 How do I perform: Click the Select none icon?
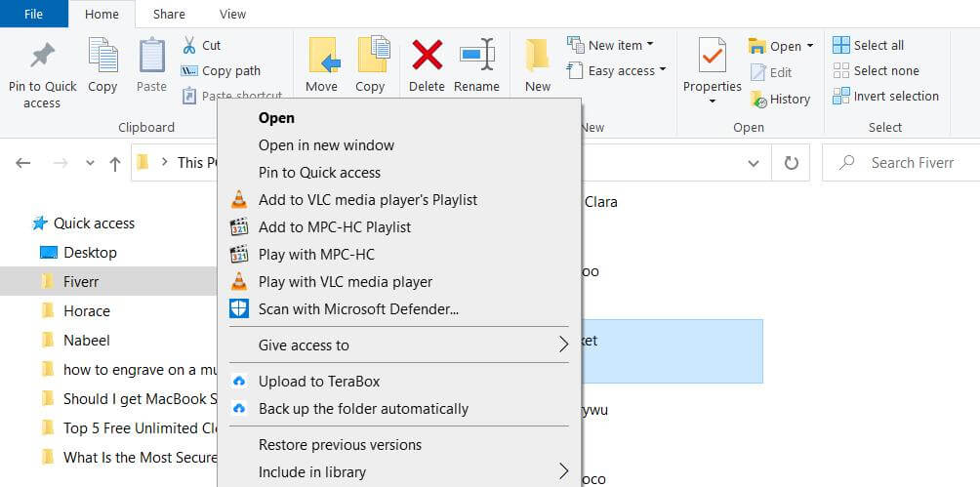click(841, 70)
